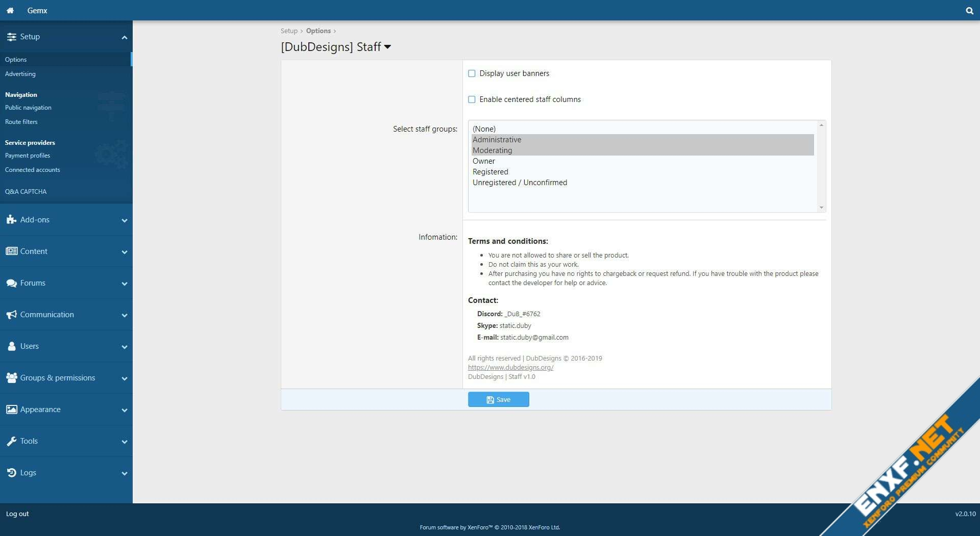
Task: Open the Forum software by XenForo link
Action: [x=489, y=527]
